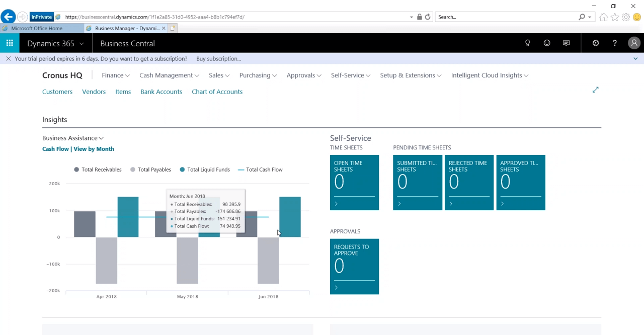The width and height of the screenshot is (644, 335).
Task: Click the Apr 2018 Total Receivables bar
Action: coord(85,224)
